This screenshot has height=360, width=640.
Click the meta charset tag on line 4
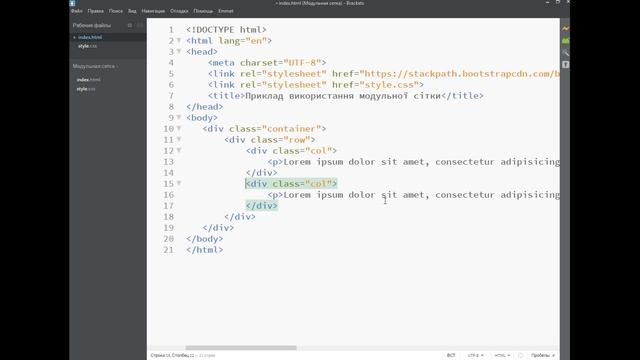(267, 63)
